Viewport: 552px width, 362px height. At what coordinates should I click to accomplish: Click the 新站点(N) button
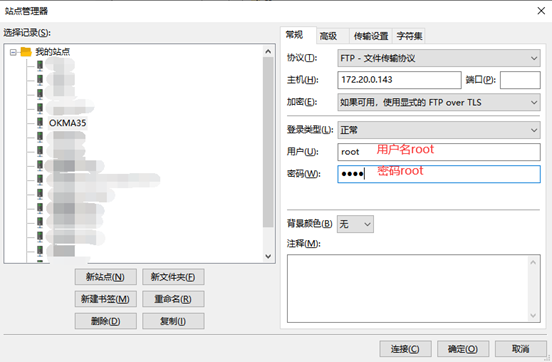pos(105,277)
